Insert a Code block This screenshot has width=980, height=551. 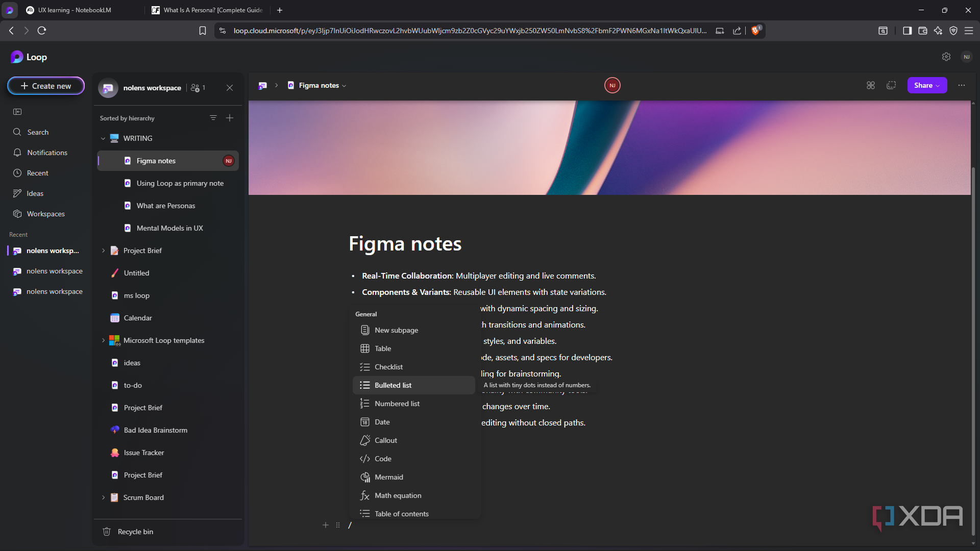point(414,459)
